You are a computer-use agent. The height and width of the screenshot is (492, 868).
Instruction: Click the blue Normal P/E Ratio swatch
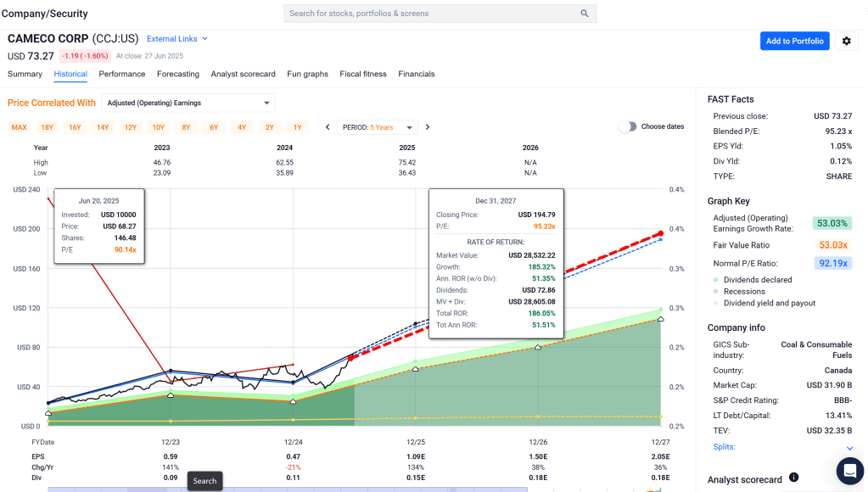(x=835, y=263)
